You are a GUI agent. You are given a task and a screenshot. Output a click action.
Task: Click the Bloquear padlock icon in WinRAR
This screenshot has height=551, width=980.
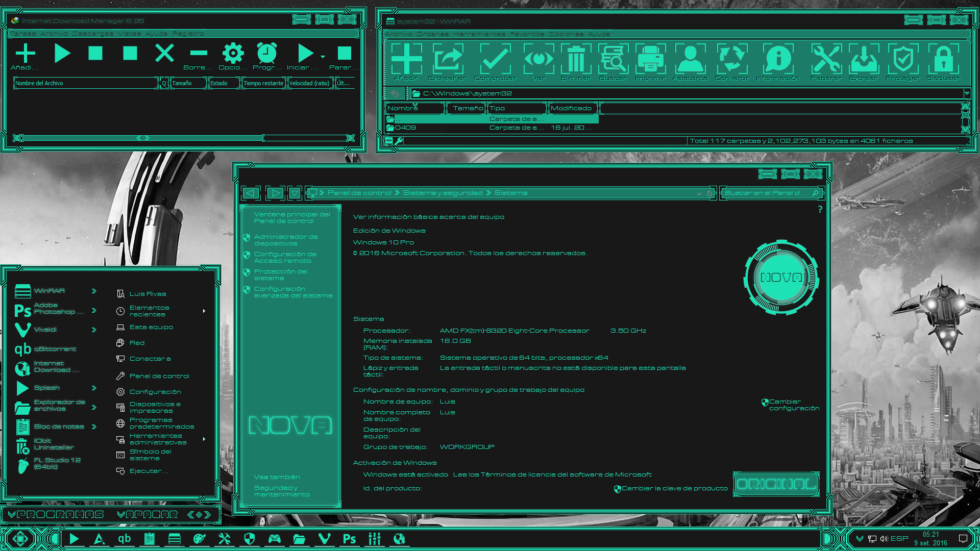pyautogui.click(x=943, y=59)
